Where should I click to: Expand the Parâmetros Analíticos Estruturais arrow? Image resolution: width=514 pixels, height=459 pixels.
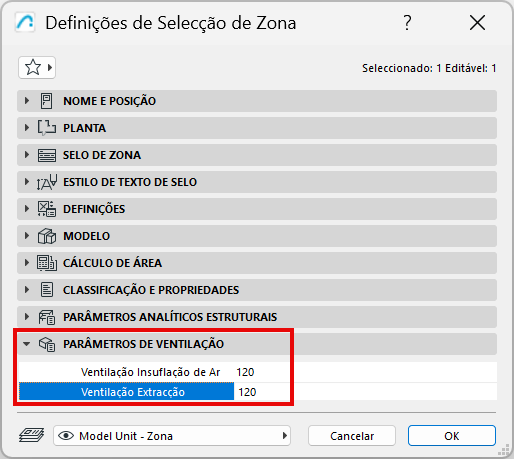pos(27,317)
